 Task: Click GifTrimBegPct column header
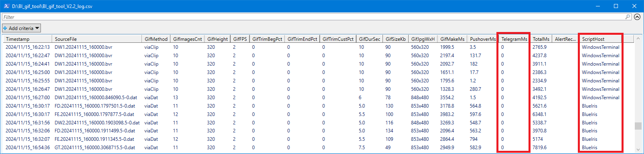[267, 39]
